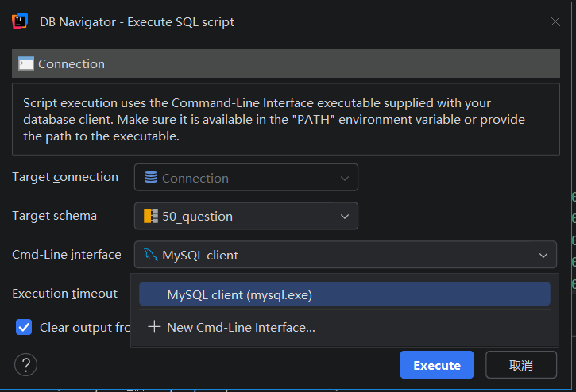This screenshot has width=576, height=392.
Task: Expand the Target schema chevron arrow
Action: pyautogui.click(x=345, y=216)
